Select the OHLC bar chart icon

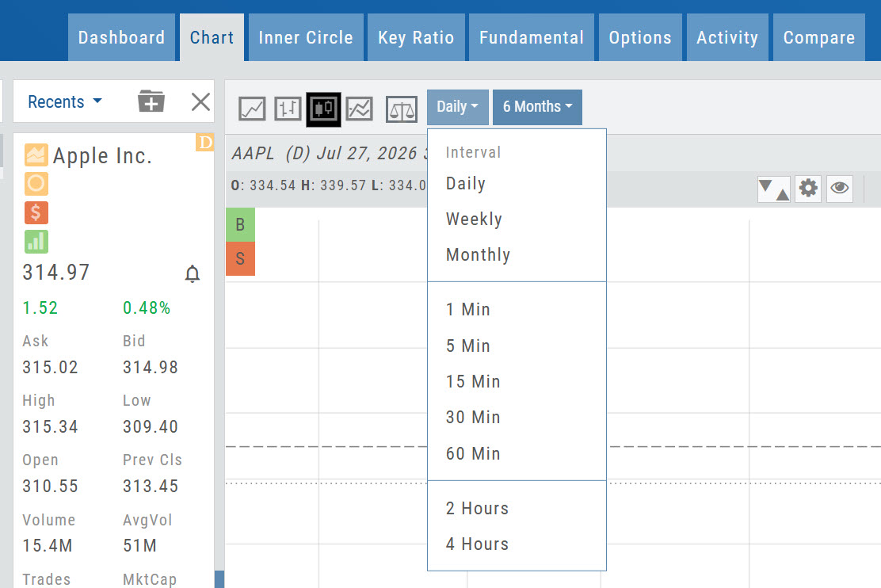coord(288,109)
